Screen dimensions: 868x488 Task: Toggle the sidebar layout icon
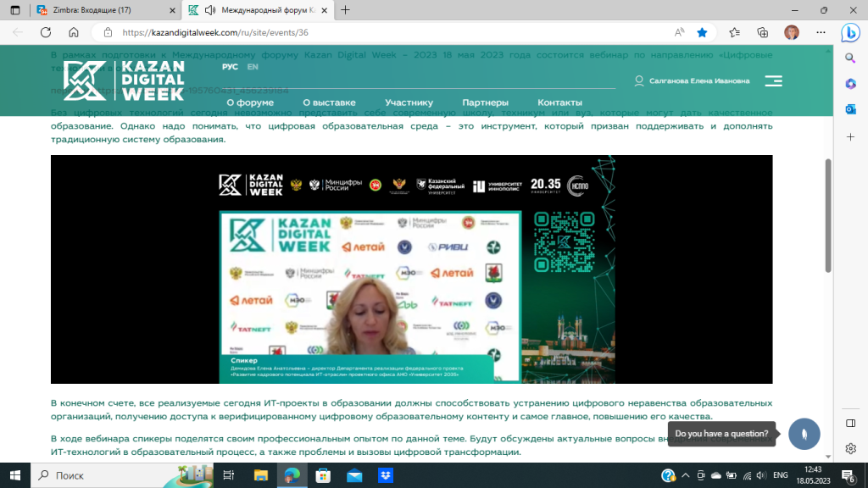(851, 424)
